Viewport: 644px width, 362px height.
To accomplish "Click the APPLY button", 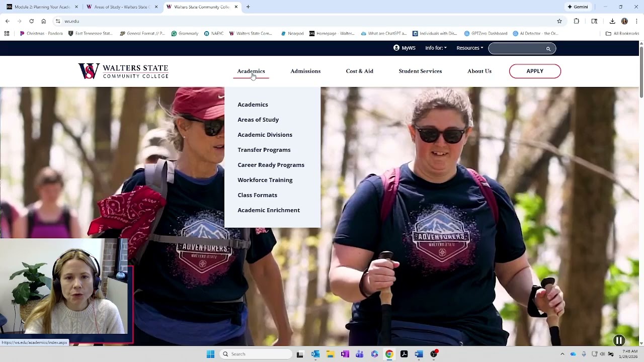I will [535, 71].
